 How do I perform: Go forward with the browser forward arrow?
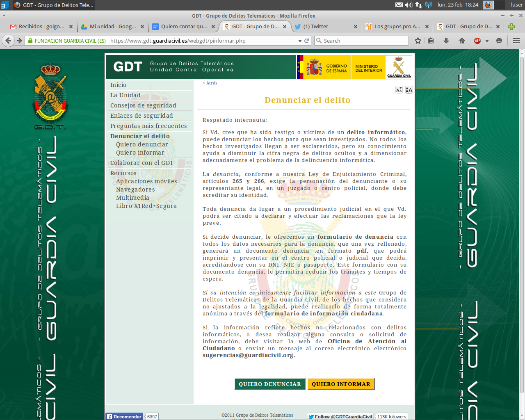pos(19,41)
